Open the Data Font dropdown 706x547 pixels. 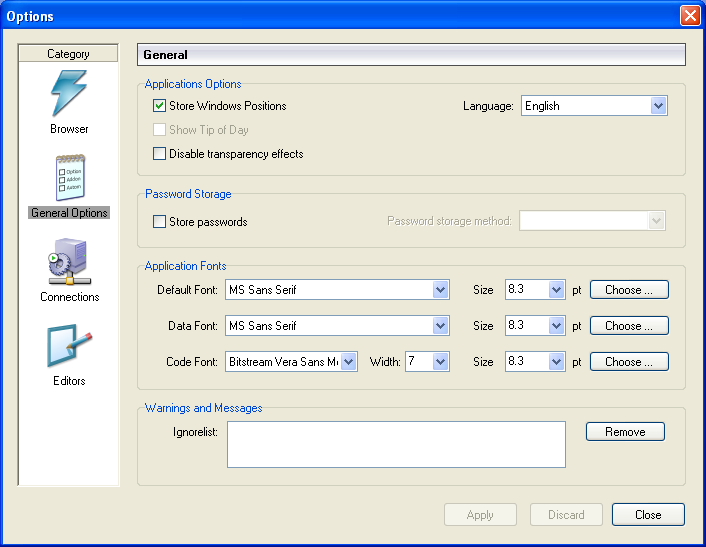[440, 326]
